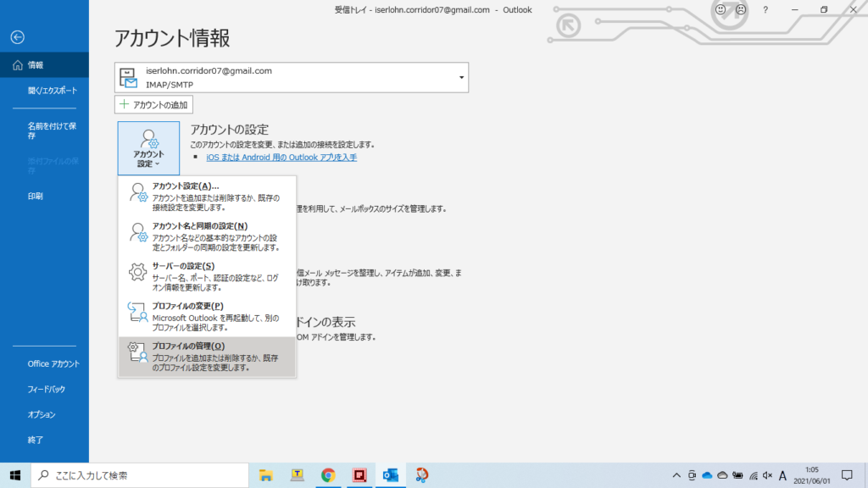Expand the email account selection dropdown

[x=462, y=78]
